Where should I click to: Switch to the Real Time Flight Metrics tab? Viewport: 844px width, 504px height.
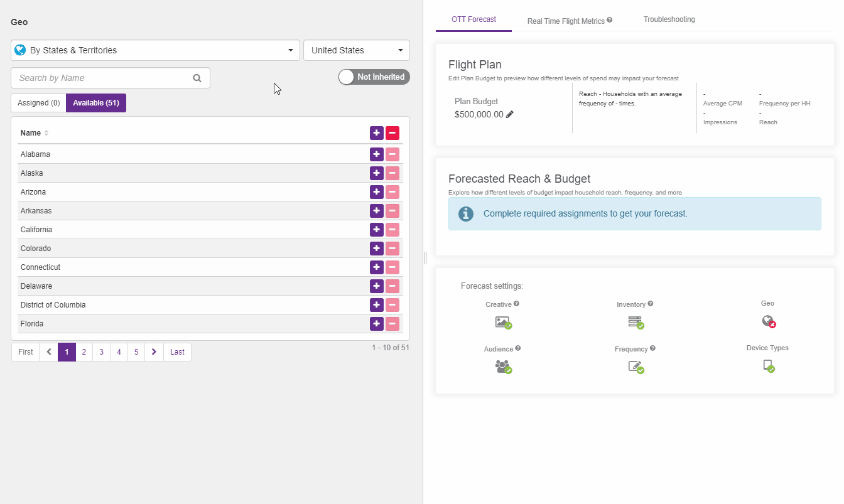[x=566, y=20]
